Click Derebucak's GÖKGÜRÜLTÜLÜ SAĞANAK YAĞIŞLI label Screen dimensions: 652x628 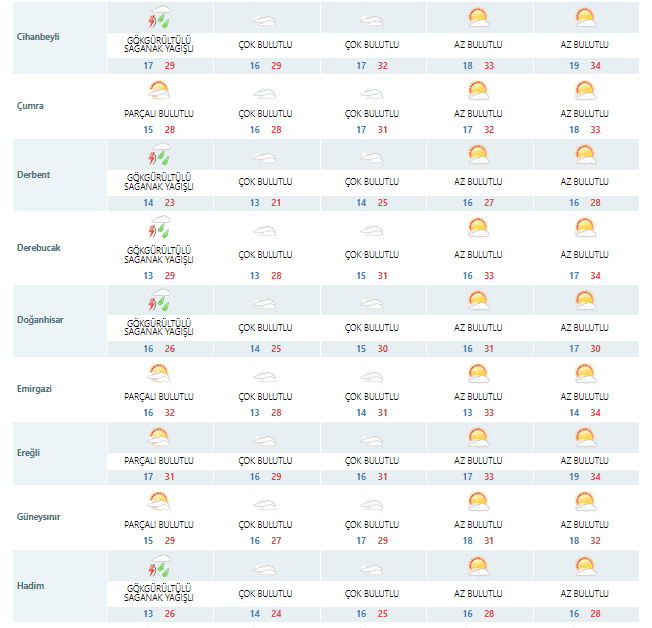click(159, 255)
